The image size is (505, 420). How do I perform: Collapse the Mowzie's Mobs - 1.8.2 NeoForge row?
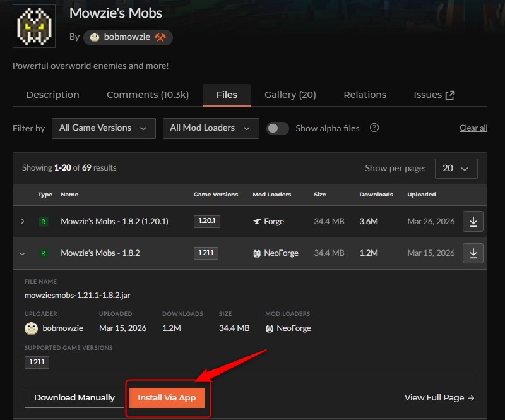(x=22, y=253)
